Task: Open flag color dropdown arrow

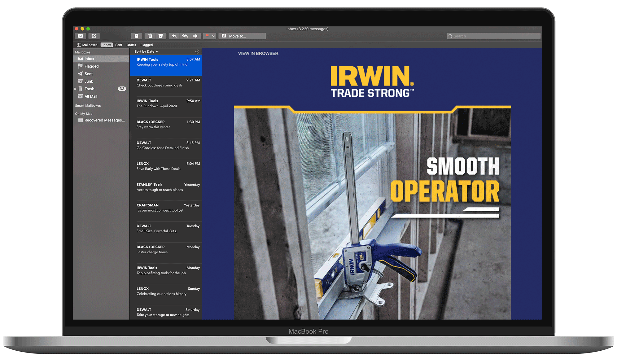Action: tap(213, 36)
